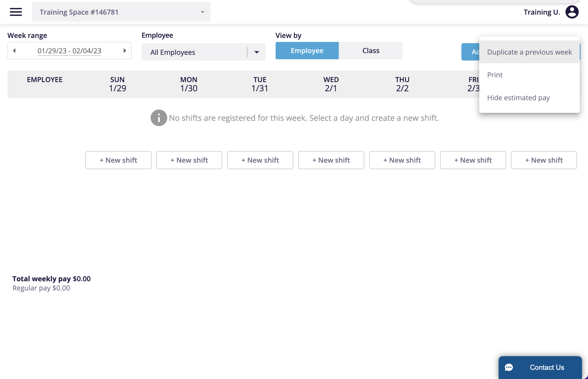The height and width of the screenshot is (379, 588).
Task: Select Print from the menu
Action: (x=495, y=75)
